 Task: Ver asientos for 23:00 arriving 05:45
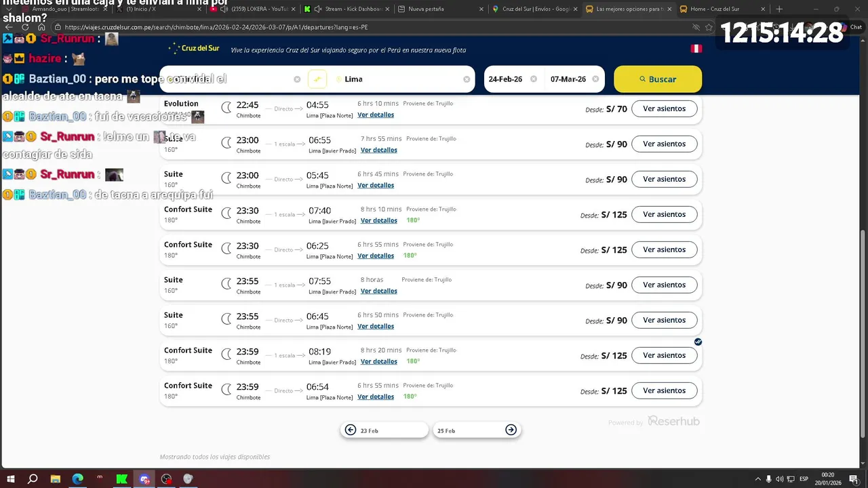coord(664,179)
